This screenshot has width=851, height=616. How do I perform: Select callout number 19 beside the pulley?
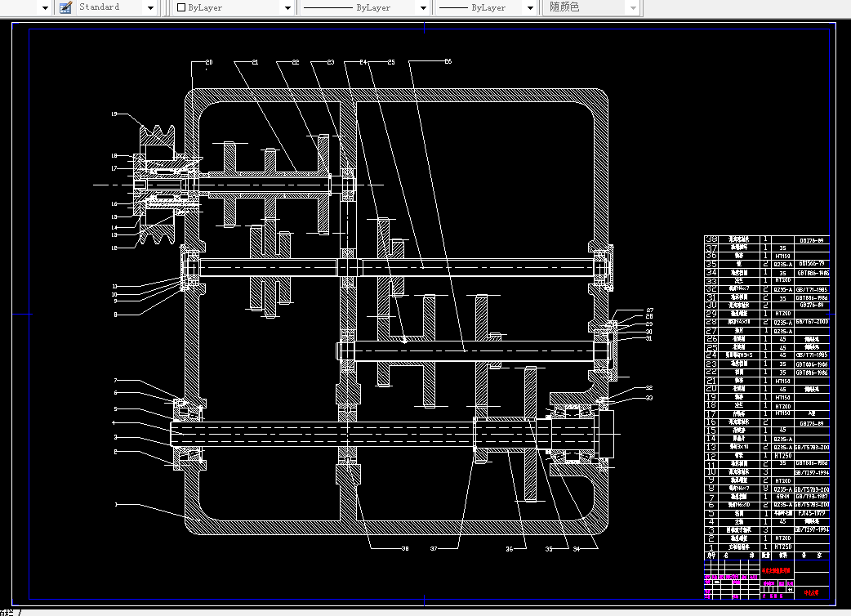(x=114, y=114)
